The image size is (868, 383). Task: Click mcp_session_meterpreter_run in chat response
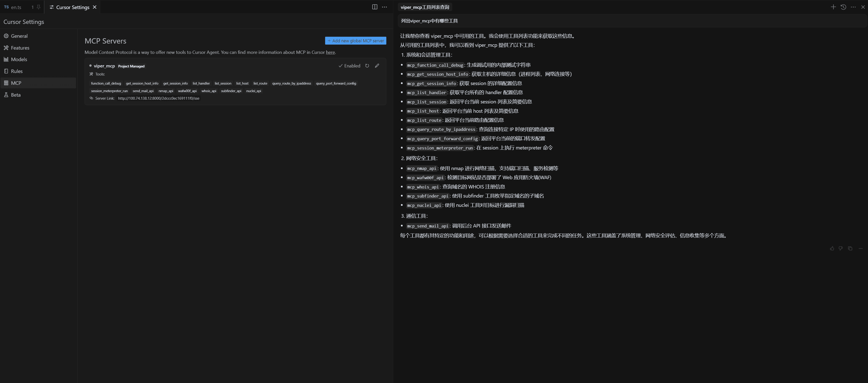click(440, 148)
